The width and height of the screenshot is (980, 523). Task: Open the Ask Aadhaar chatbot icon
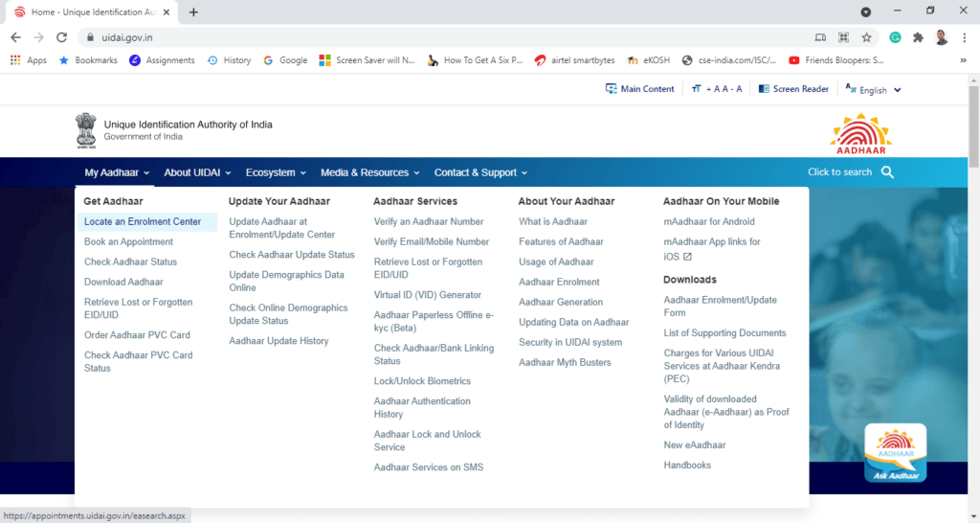[x=895, y=452]
